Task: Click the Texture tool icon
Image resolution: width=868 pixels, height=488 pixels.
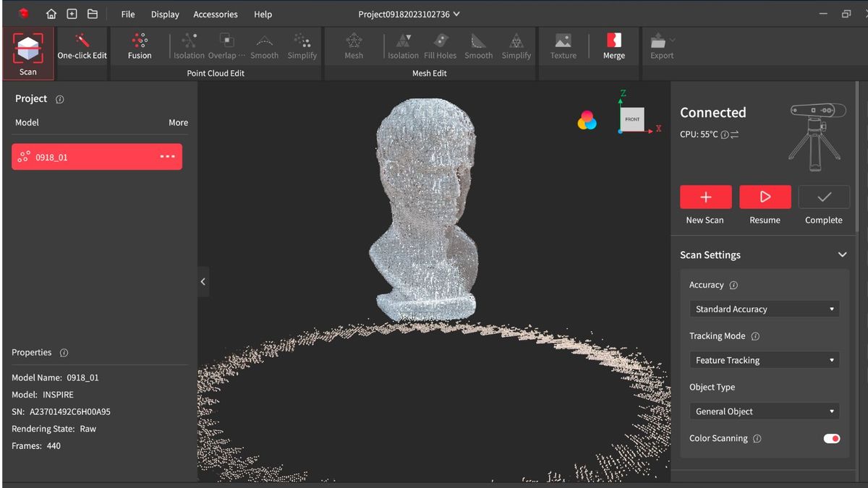Action: 563,45
